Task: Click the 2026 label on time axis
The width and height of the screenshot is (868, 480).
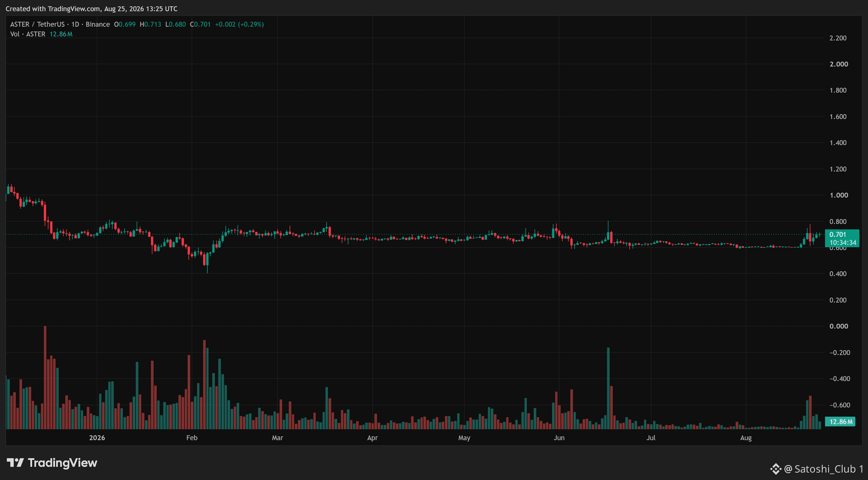Action: pyautogui.click(x=97, y=438)
